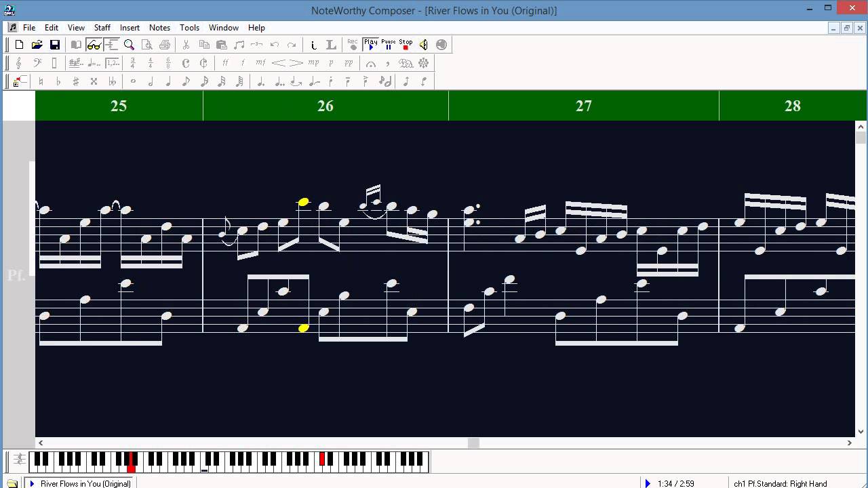The height and width of the screenshot is (488, 868).
Task: Select eighth note duration
Action: pyautogui.click(x=186, y=81)
